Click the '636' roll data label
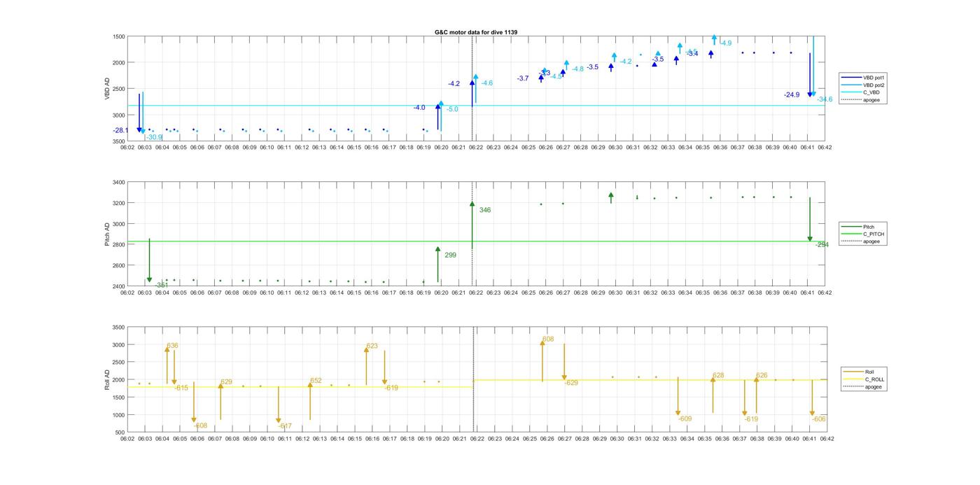980x485 pixels. [x=172, y=346]
